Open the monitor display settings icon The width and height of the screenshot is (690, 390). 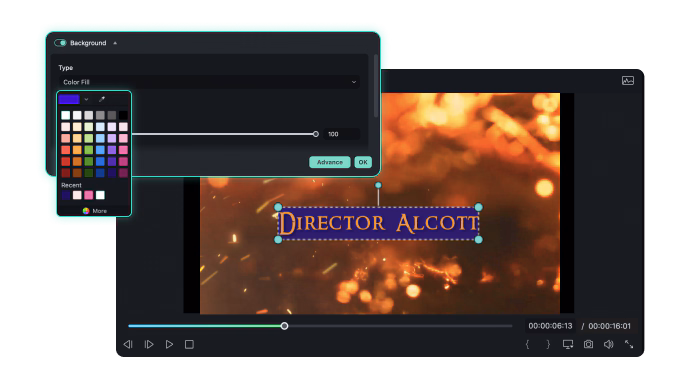[x=568, y=344]
